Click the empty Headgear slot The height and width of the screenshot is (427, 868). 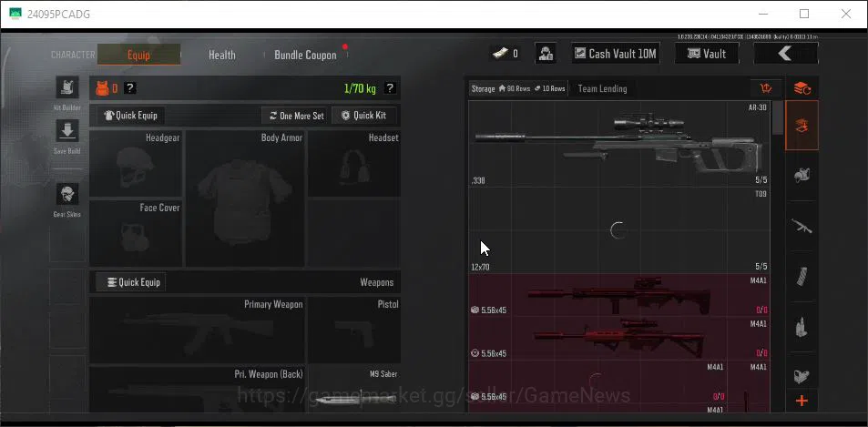[x=136, y=164]
